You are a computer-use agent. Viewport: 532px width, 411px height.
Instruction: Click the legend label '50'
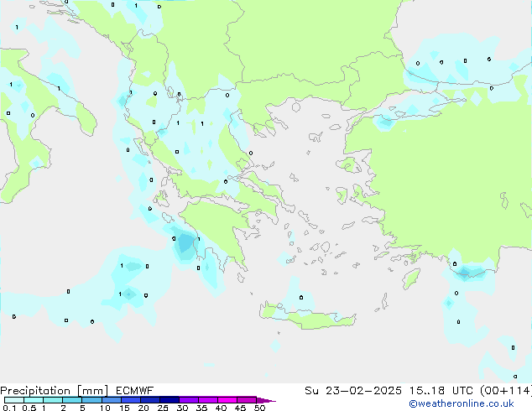coord(259,408)
